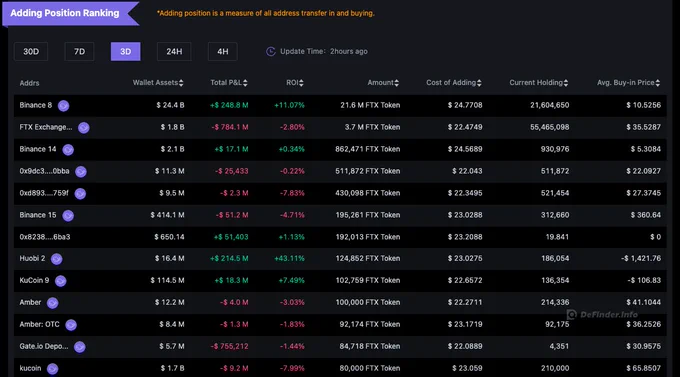Select the 4H time range
Image resolution: width=680 pixels, height=377 pixels.
(x=222, y=52)
